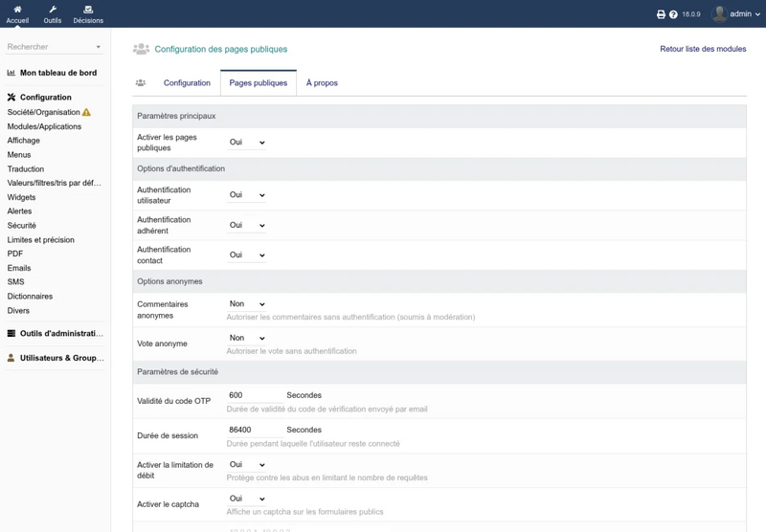Open the Activer la limitation de débit dropdown
The height and width of the screenshot is (532, 766).
click(x=247, y=464)
